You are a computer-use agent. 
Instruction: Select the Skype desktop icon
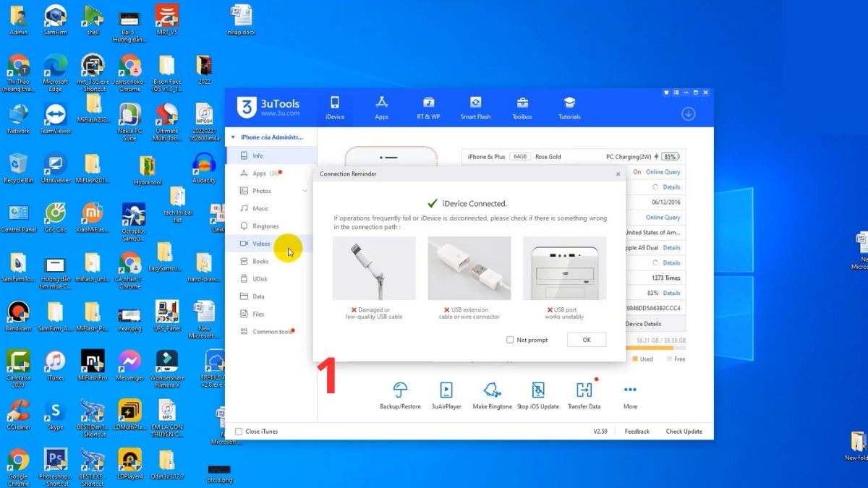point(55,415)
